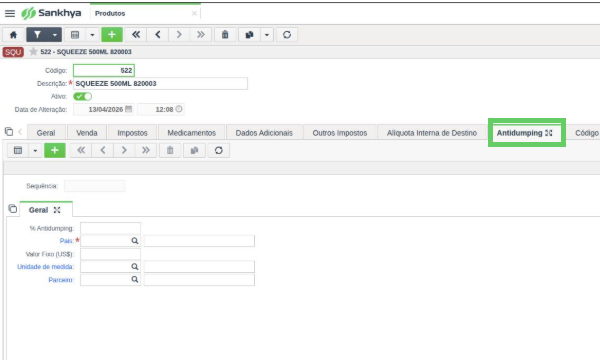Go to next product record
Viewport: 600px width, 360px height.
point(179,35)
